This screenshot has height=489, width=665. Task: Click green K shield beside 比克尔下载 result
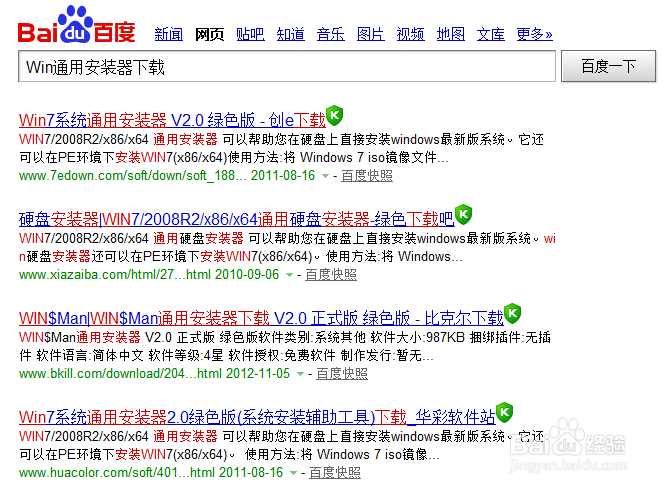coord(512,313)
